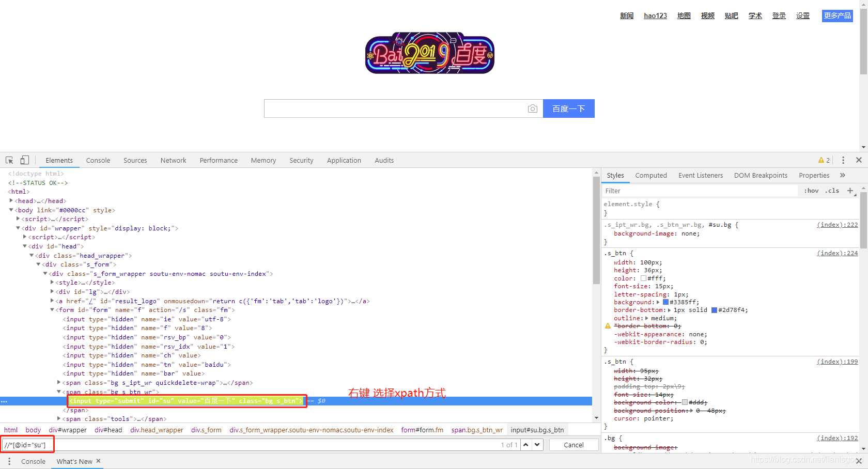Open the 地图 map link
Screen dimensions: 868x469
684,15
